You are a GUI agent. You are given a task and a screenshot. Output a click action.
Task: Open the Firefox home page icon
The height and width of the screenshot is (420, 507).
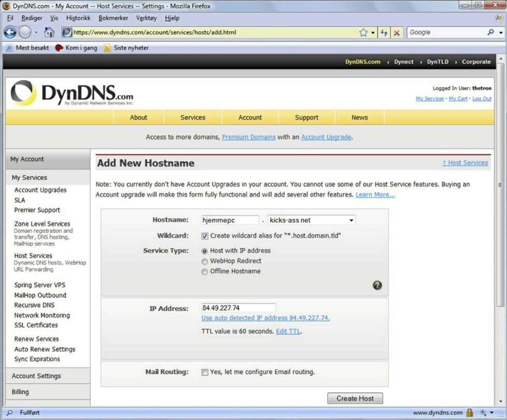point(49,33)
